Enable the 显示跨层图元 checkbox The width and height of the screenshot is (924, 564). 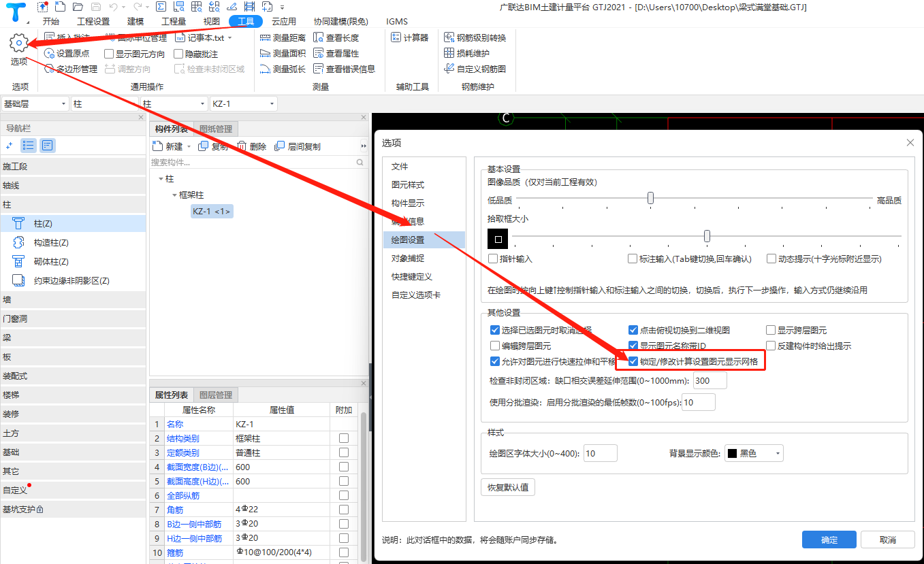click(x=771, y=330)
